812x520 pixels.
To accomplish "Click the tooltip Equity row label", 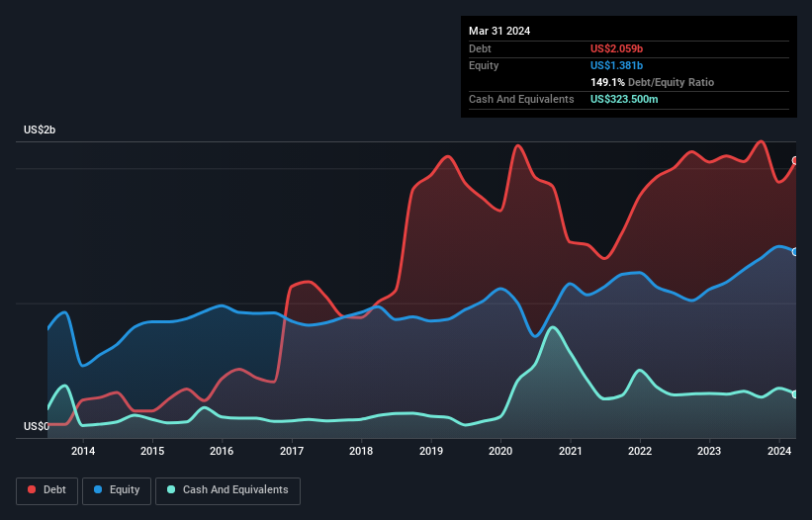I will point(484,65).
